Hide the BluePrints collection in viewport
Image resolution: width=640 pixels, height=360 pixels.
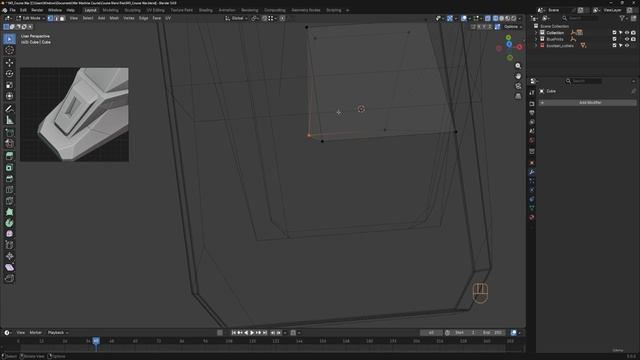[627, 39]
